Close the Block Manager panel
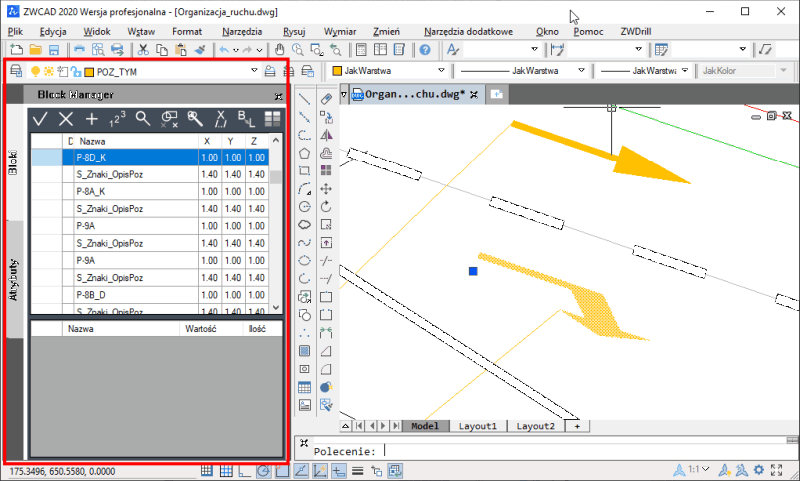 tap(278, 96)
